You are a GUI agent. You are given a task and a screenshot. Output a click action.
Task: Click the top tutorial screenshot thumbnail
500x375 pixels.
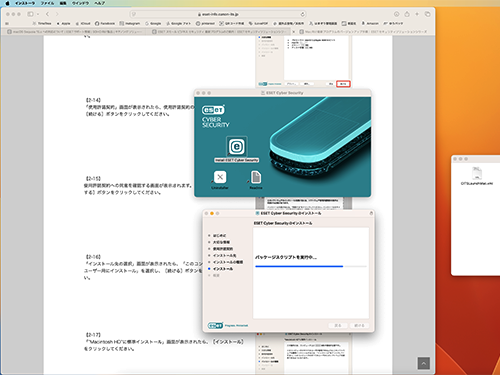tap(304, 62)
